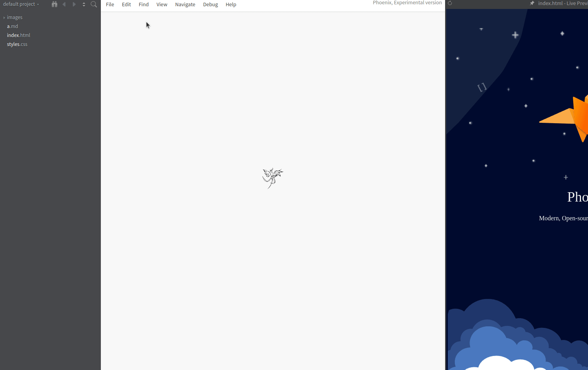Reload the live preview with refresh icon
588x370 pixels.
450,3
